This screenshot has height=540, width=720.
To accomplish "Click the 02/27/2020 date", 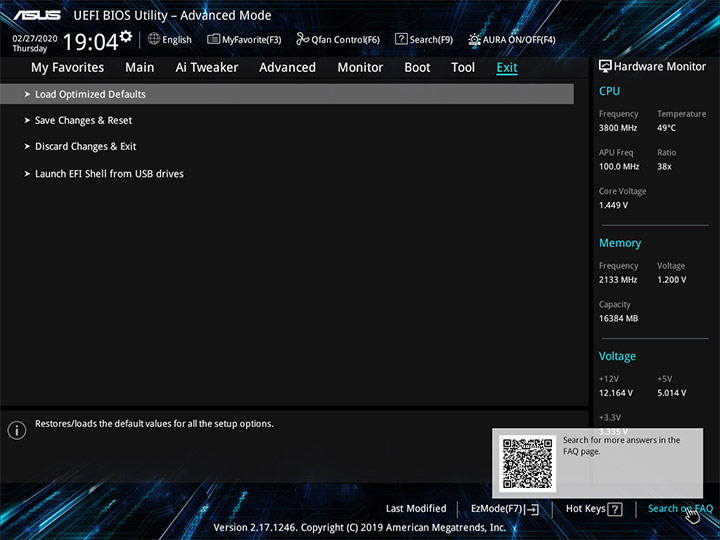I will coord(35,39).
